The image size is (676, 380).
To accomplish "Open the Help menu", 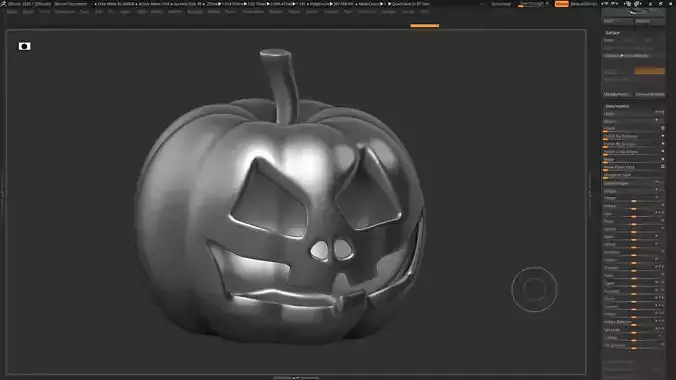I will coord(425,12).
